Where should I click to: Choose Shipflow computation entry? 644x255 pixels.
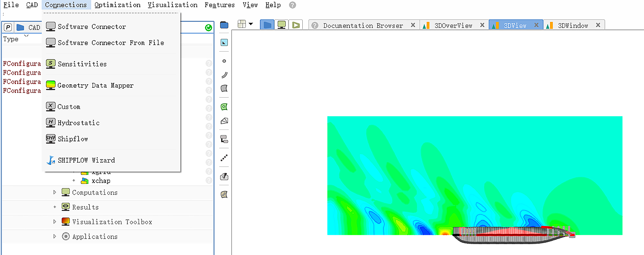pyautogui.click(x=111, y=139)
